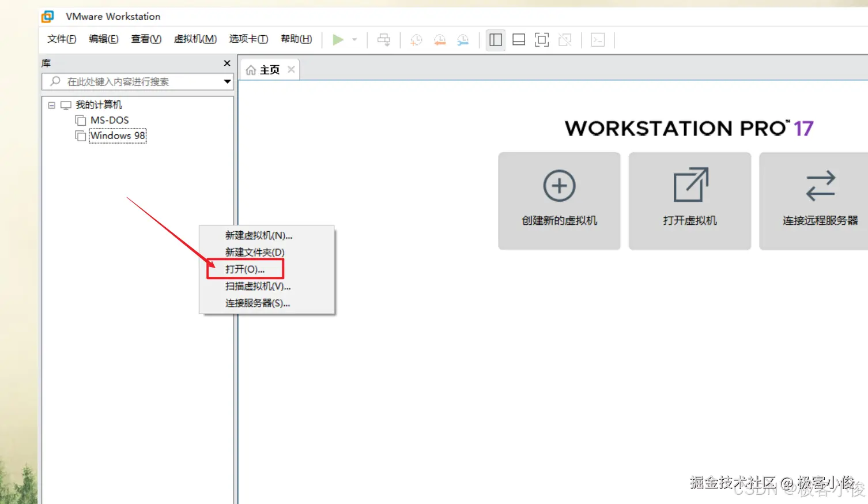Viewport: 868px width, 504px height.
Task: Click the Revert to Snapshot icon
Action: 440,40
